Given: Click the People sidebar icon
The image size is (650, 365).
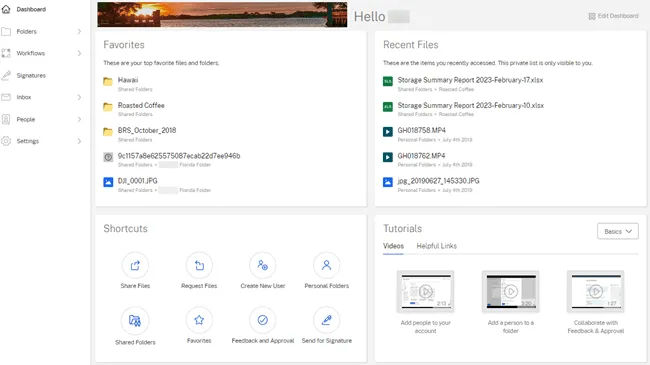Looking at the screenshot, I should pos(6,119).
